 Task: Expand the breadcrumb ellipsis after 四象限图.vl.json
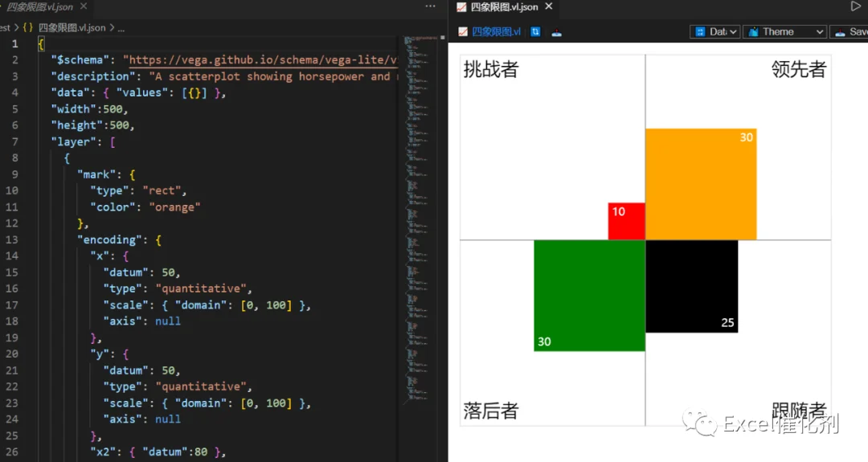point(121,27)
